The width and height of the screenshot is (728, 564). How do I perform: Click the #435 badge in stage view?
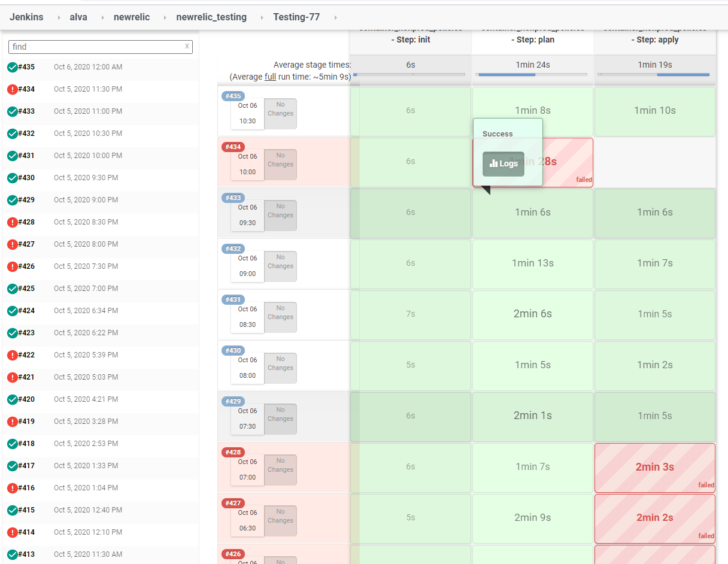point(233,96)
